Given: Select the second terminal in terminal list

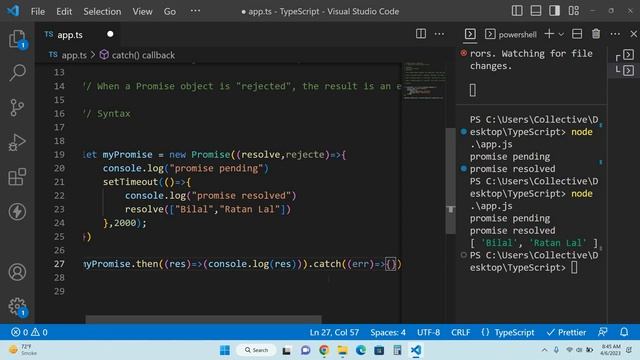Looking at the screenshot, I should pyautogui.click(x=629, y=70).
